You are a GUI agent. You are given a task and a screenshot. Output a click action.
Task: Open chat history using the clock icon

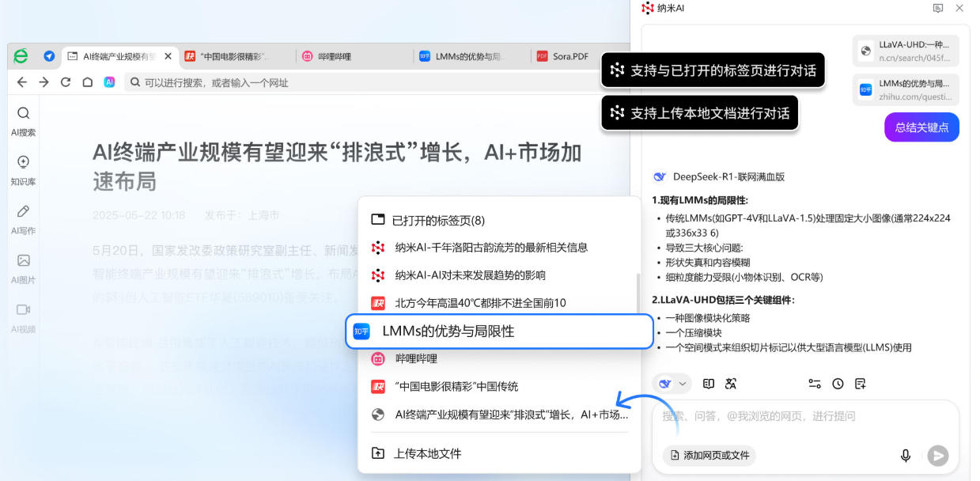click(x=838, y=384)
